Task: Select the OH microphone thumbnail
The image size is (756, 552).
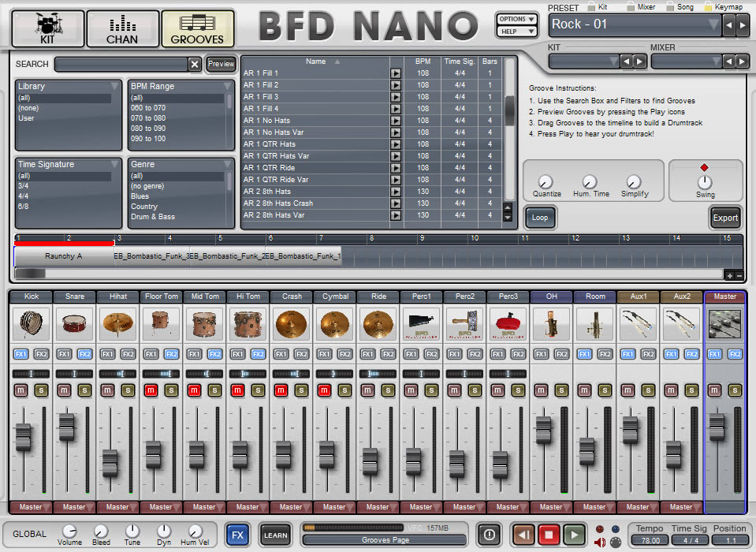Action: click(x=552, y=323)
